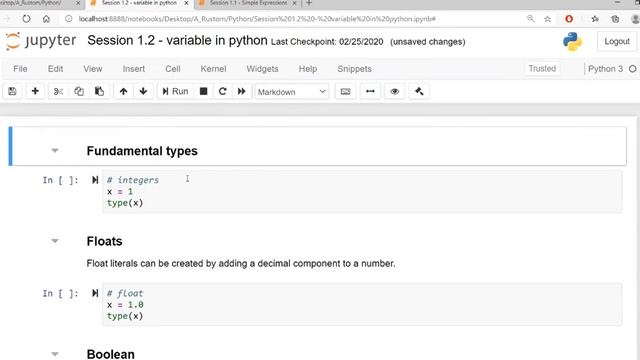This screenshot has height=360, width=640.
Task: Click the red Opera extension icon
Action: pos(569,19)
